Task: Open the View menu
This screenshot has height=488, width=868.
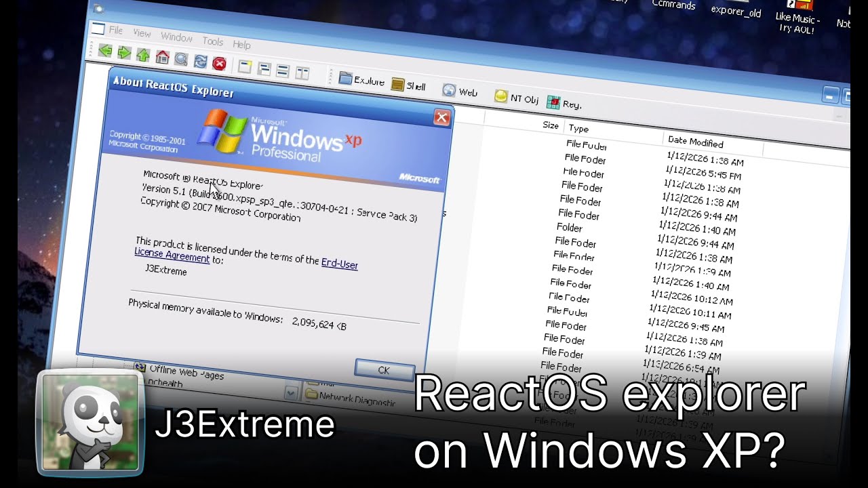Action: (x=142, y=33)
